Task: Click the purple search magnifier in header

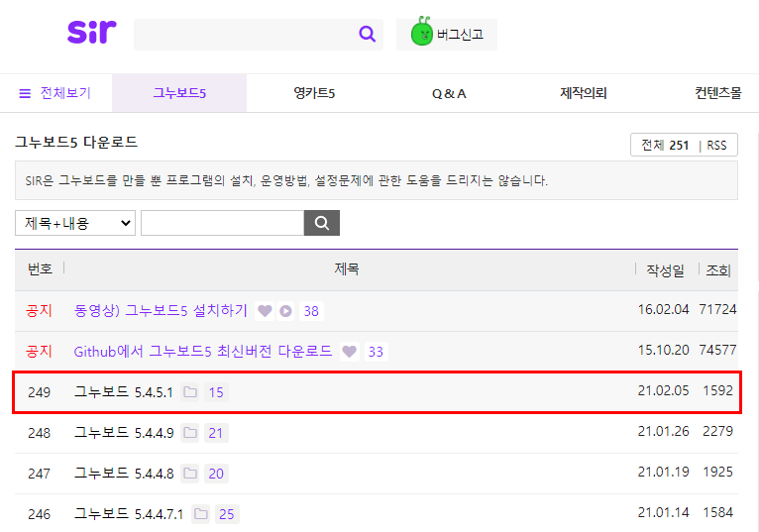Action: point(367,34)
